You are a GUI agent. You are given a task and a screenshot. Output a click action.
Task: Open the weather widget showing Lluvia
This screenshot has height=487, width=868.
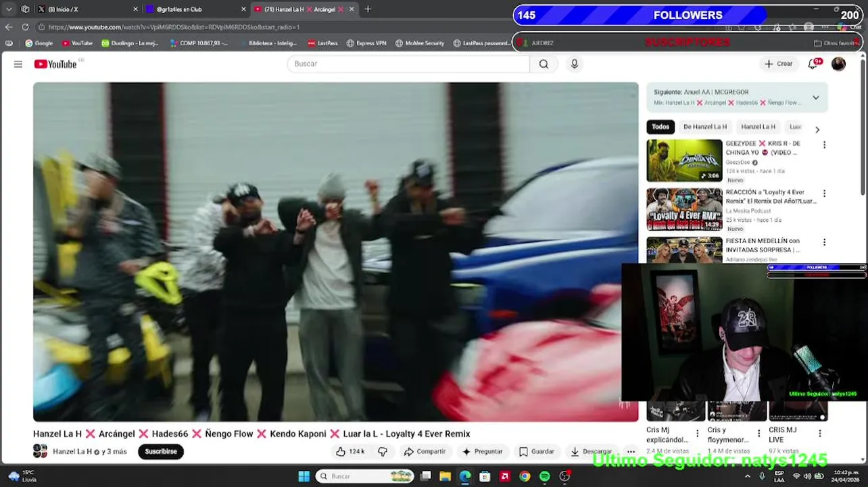pos(22,476)
